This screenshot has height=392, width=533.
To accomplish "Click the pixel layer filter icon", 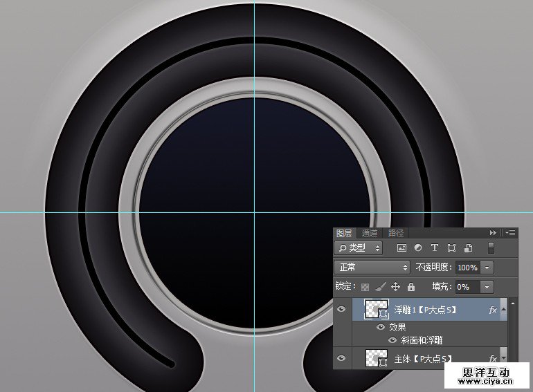I will coord(401,248).
